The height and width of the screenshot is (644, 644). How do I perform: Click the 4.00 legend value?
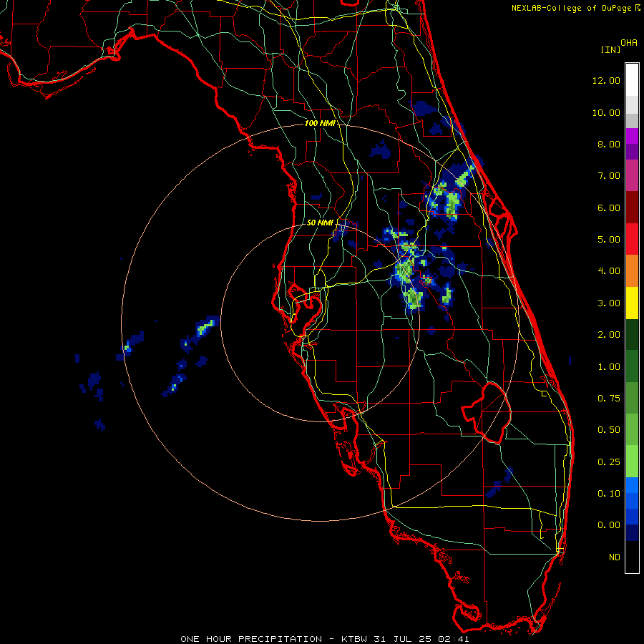point(609,271)
